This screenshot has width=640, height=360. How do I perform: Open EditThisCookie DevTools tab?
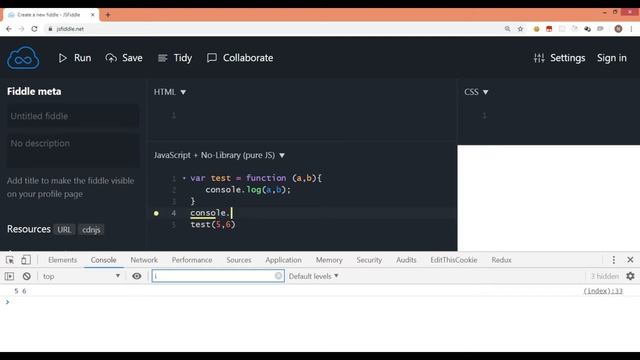[x=453, y=260]
